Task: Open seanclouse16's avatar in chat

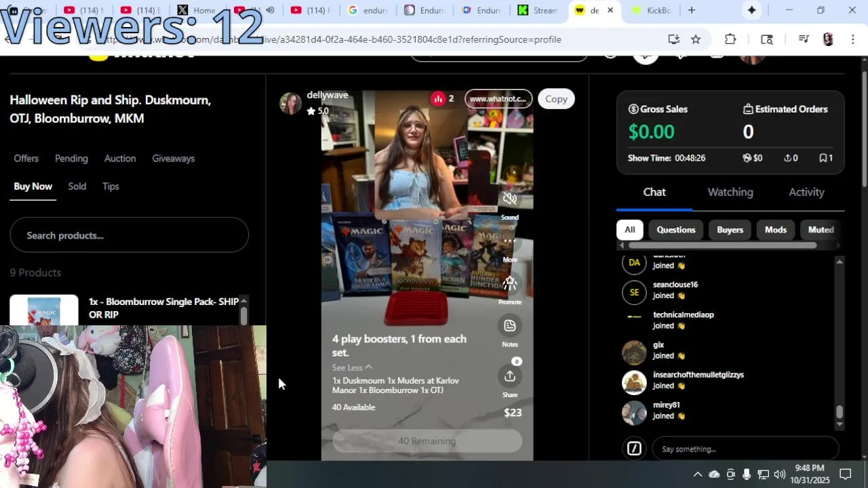Action: (634, 292)
